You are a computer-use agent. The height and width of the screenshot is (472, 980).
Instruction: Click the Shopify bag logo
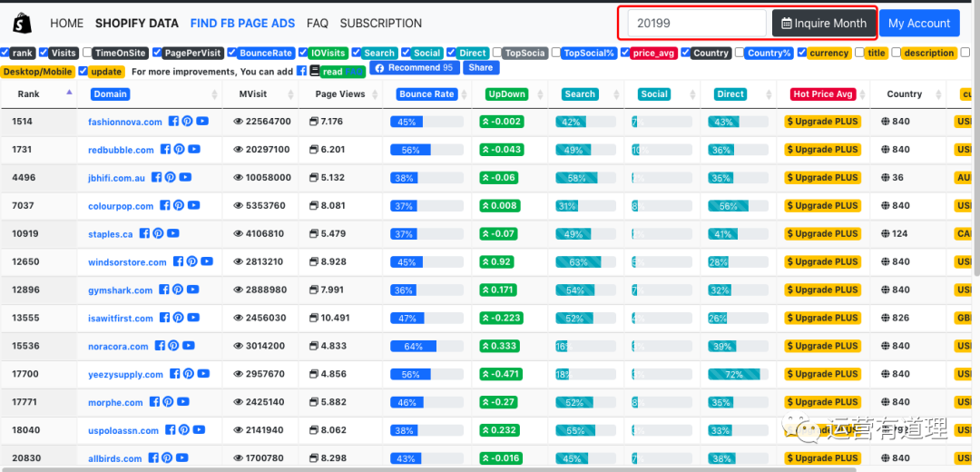(x=22, y=23)
